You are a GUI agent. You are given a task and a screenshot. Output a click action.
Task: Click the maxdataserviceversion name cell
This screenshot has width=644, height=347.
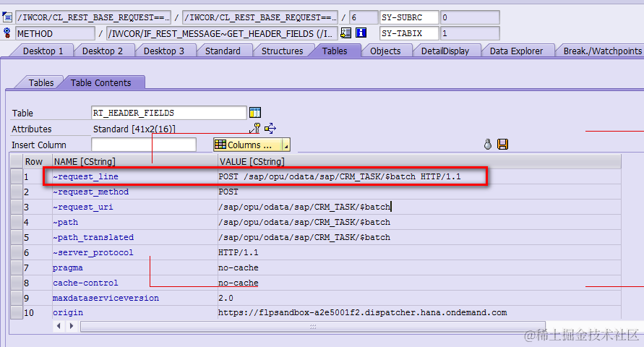point(134,298)
